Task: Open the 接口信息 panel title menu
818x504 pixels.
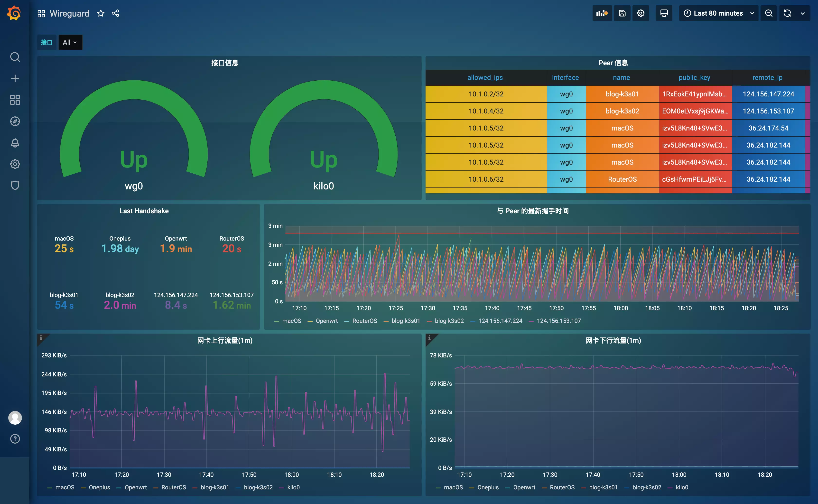Action: (224, 63)
